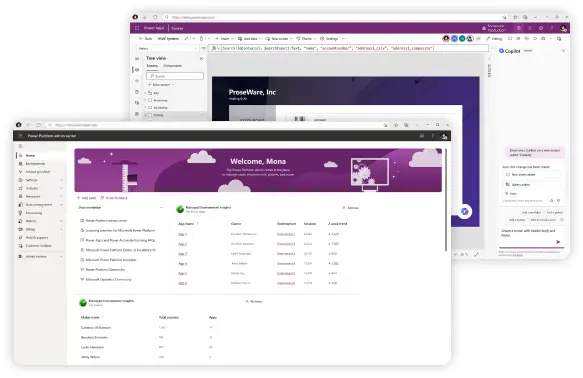
Task: Click admin center user avatar in black header
Action: point(444,136)
